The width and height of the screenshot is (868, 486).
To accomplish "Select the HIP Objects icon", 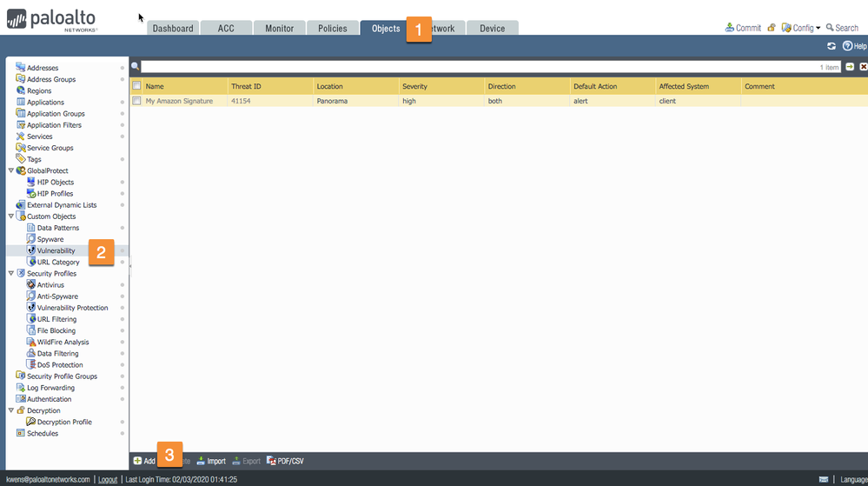I will (x=31, y=182).
